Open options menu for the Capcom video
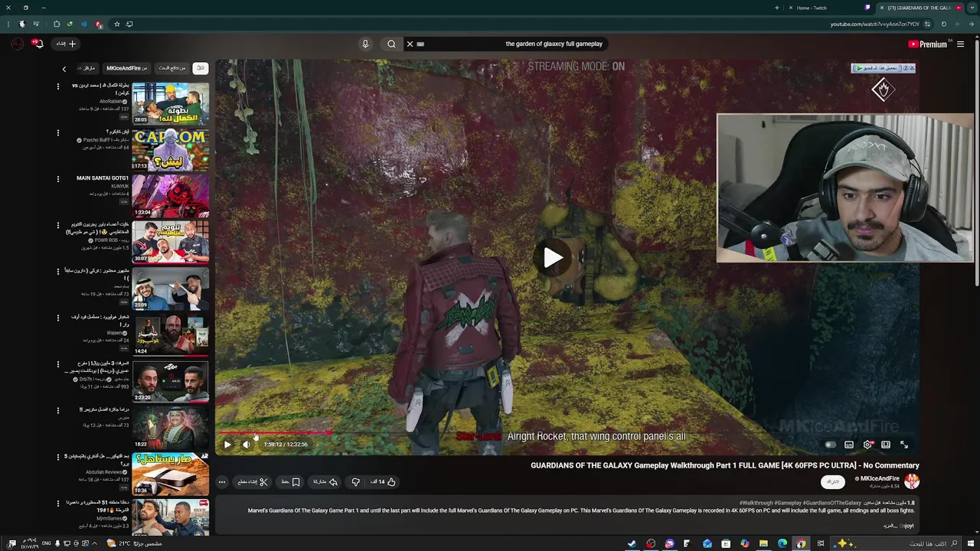 coord(57,133)
